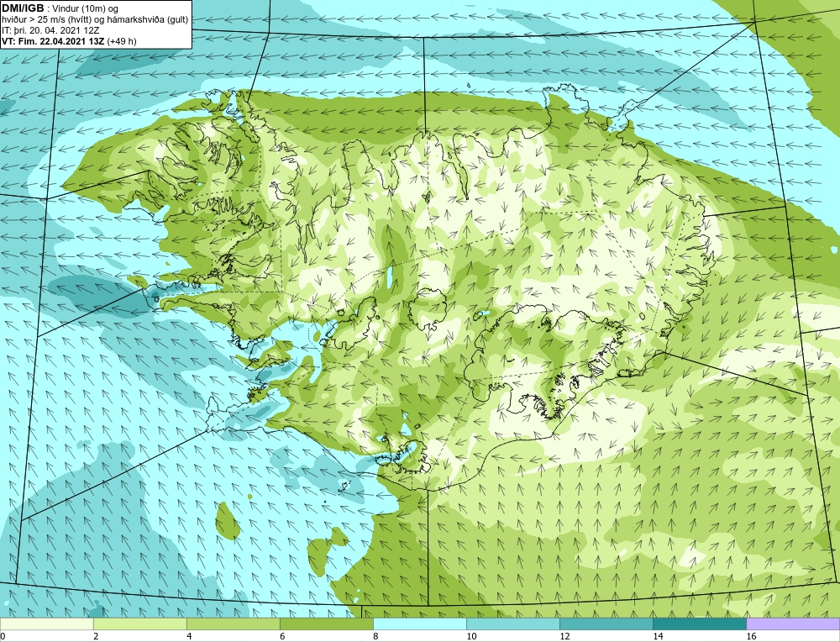The width and height of the screenshot is (840, 642).
Task: Click the legend scale label "6"
Action: [x=282, y=636]
